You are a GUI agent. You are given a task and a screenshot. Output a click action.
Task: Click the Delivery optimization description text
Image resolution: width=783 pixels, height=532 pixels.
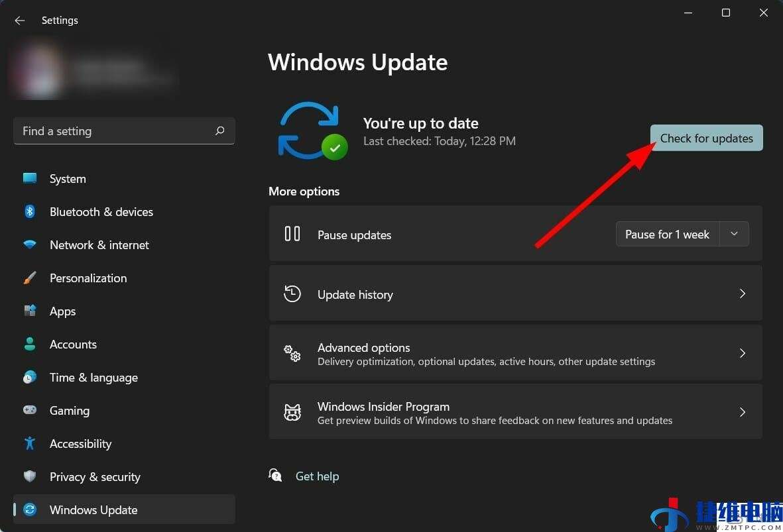coord(486,361)
